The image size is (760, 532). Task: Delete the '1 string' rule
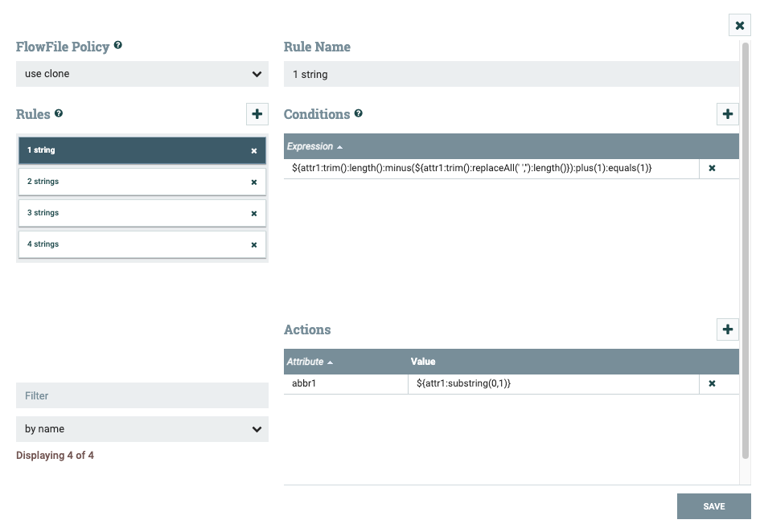coord(254,151)
